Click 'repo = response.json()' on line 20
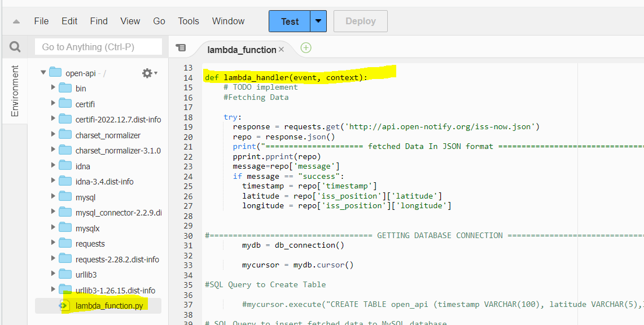 tap(284, 137)
